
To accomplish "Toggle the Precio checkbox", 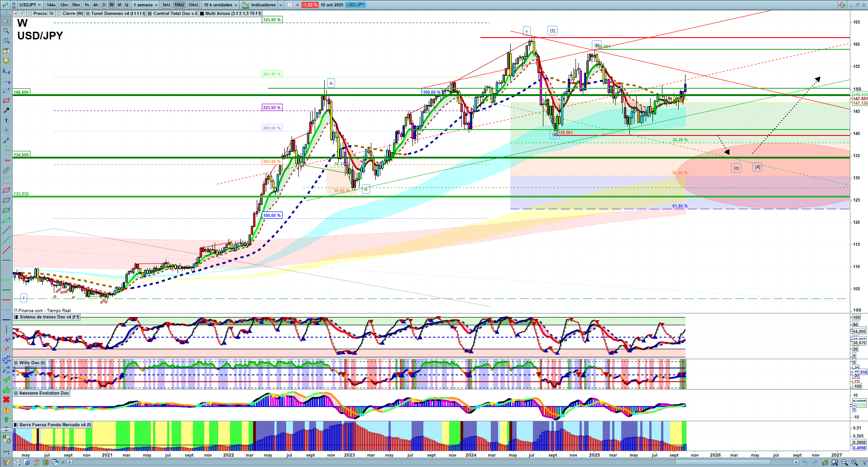I will pos(30,14).
